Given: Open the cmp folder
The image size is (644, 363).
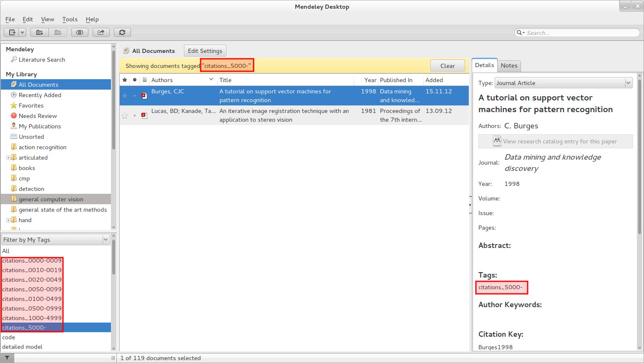Looking at the screenshot, I should pyautogui.click(x=24, y=178).
